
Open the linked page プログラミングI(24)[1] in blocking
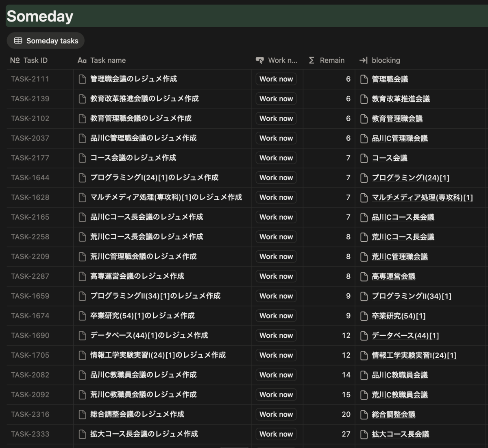tap(410, 178)
